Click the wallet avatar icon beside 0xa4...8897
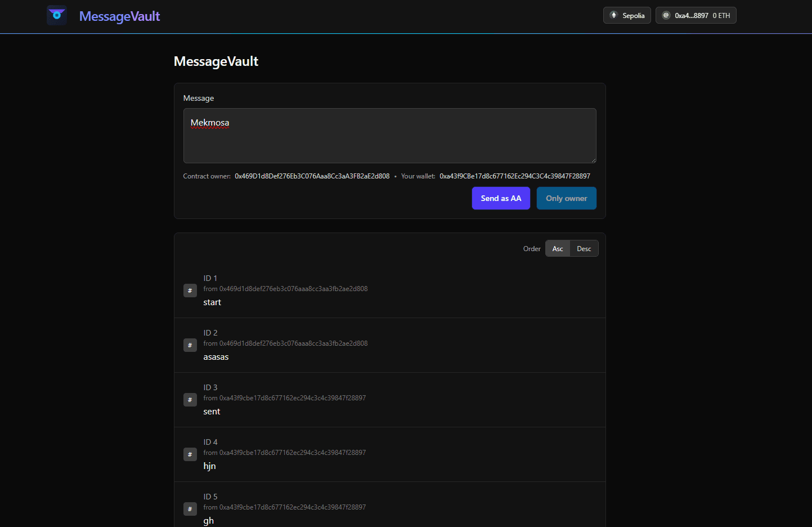The width and height of the screenshot is (812, 527). [x=666, y=15]
